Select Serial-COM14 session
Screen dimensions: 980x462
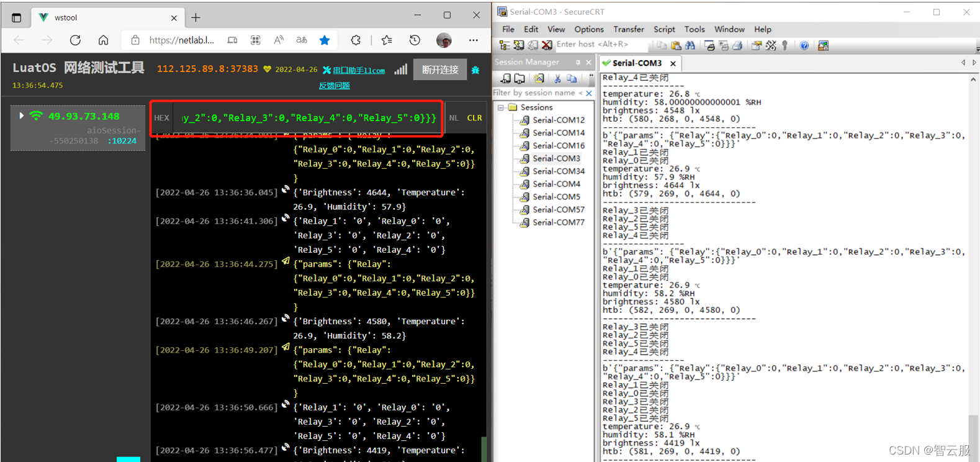click(x=559, y=133)
